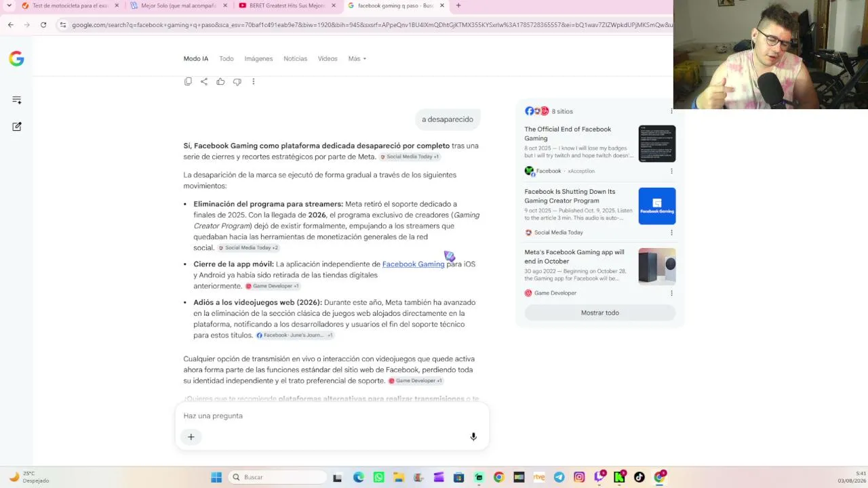The height and width of the screenshot is (488, 868).
Task: Close the BERET Greatest Hits tab
Action: 334,5
